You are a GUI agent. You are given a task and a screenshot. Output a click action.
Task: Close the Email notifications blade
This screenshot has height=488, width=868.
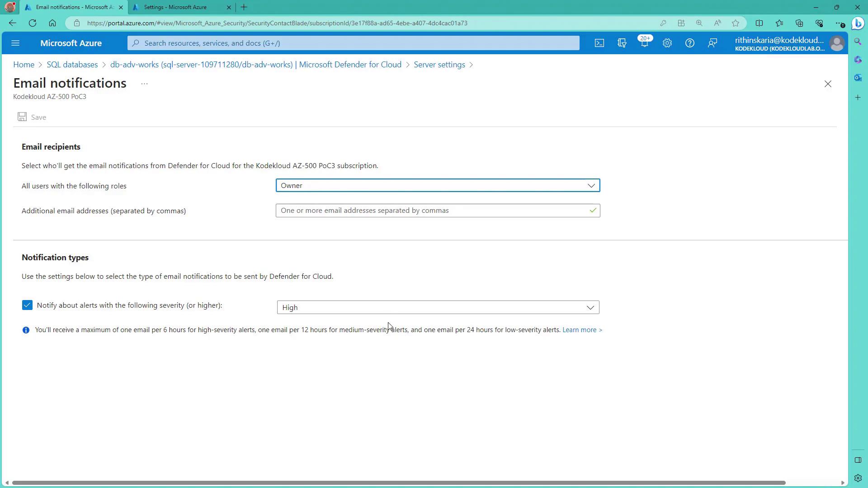827,84
